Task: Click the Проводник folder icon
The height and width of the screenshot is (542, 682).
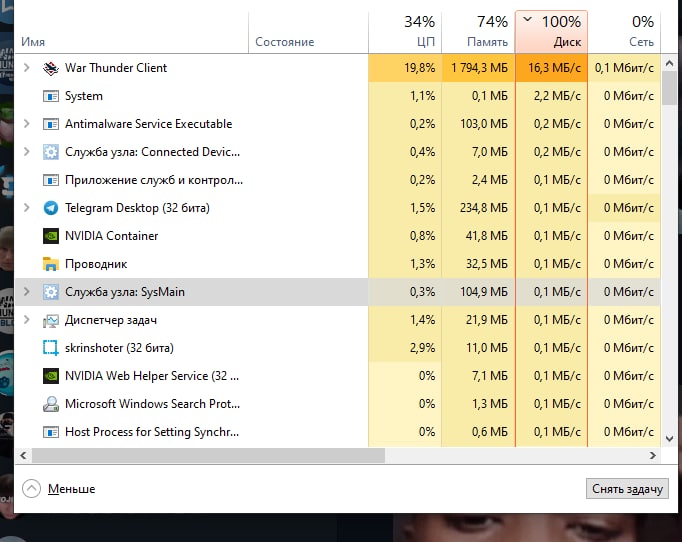Action: 51,264
